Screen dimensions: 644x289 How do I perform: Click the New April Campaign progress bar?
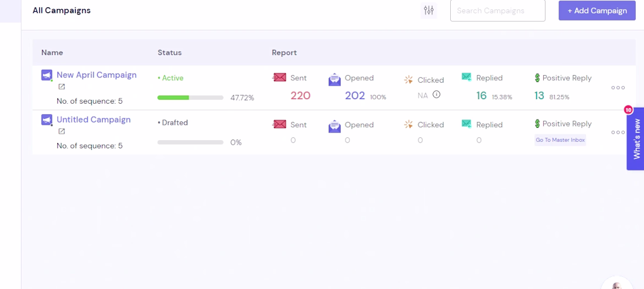coord(190,97)
